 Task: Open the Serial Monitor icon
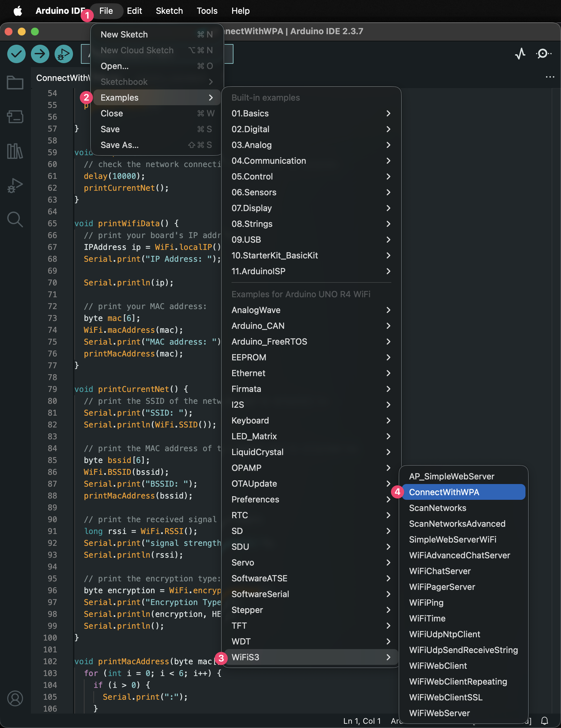(543, 54)
